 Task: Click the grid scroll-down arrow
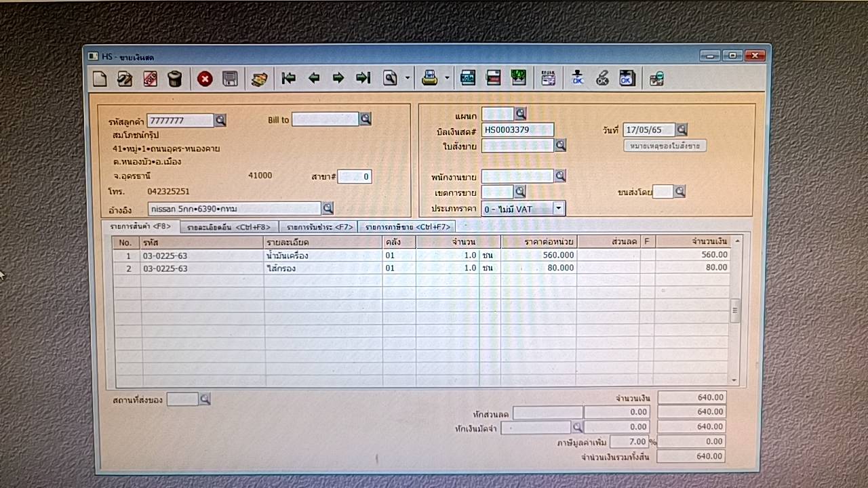[x=734, y=381]
